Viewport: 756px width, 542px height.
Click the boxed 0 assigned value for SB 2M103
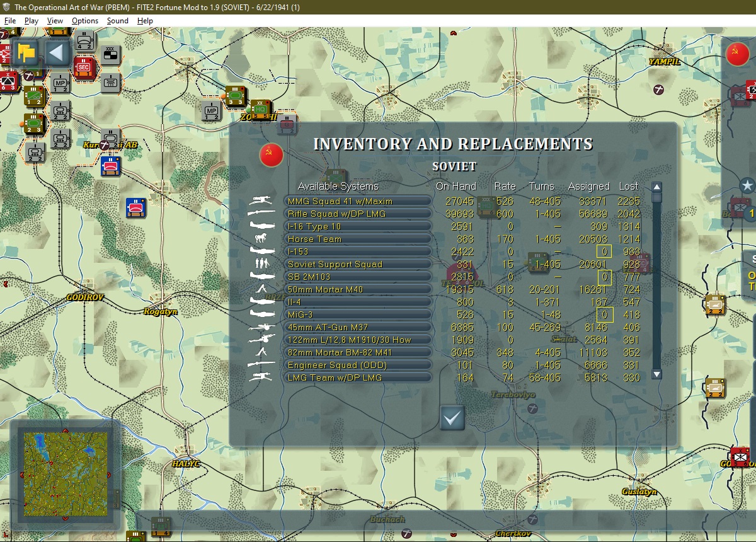tap(604, 277)
